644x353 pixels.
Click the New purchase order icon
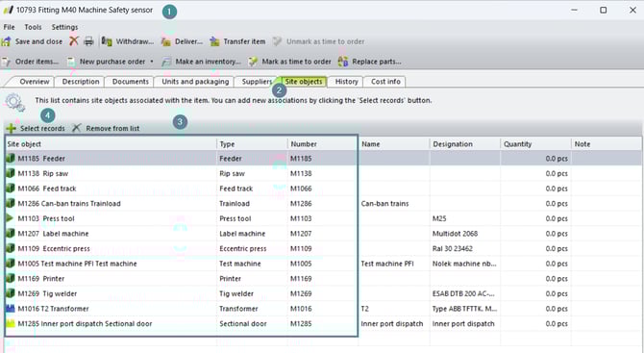pos(71,62)
